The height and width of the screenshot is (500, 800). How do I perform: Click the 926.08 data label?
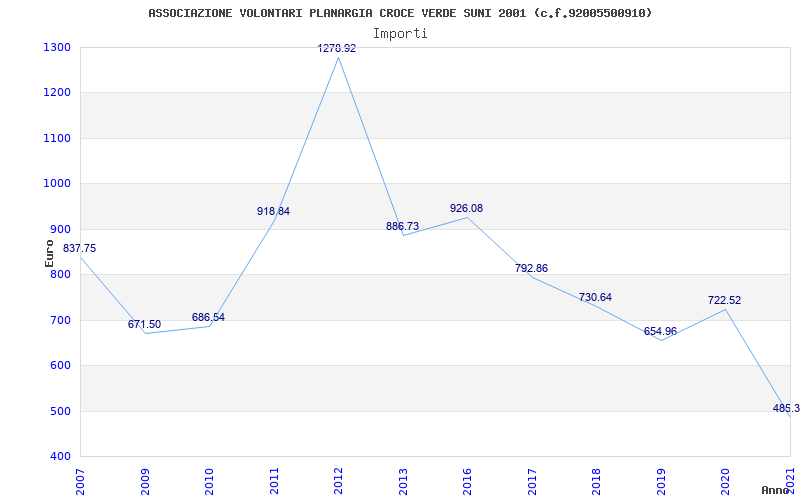click(x=466, y=208)
